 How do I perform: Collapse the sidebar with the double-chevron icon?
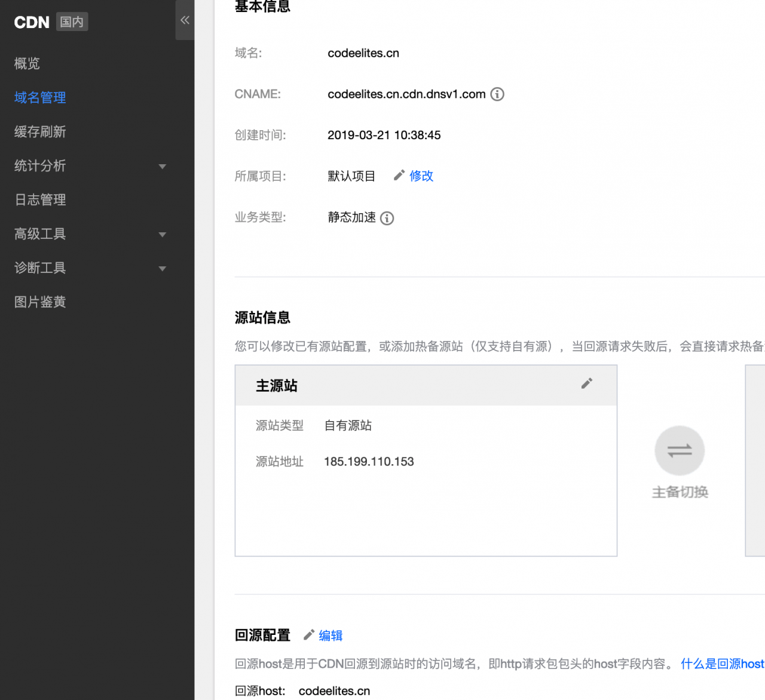coord(184,20)
